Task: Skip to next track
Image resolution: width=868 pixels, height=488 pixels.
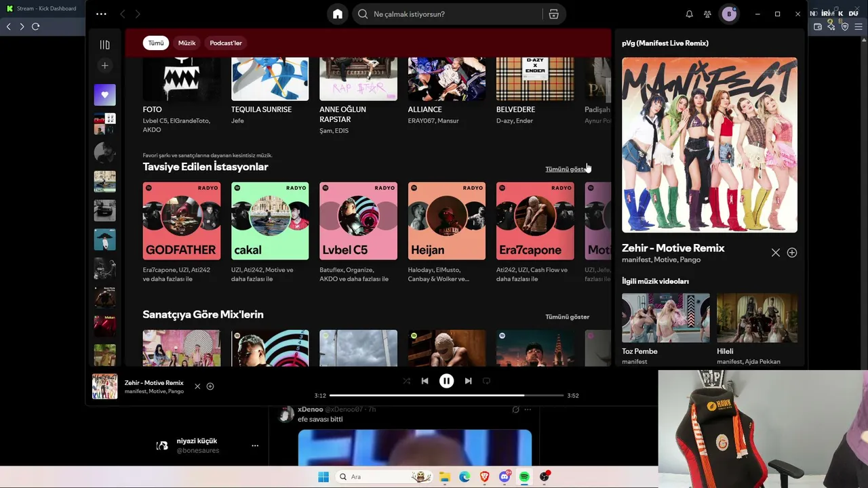Action: (x=468, y=381)
